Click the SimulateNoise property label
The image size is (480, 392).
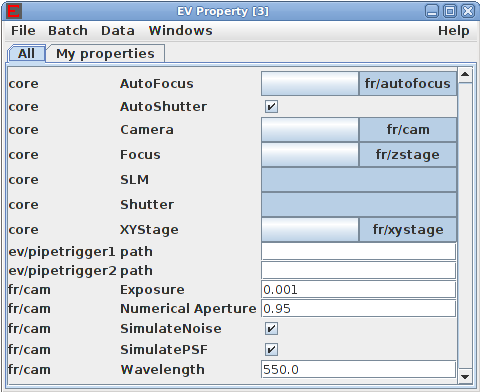(171, 329)
